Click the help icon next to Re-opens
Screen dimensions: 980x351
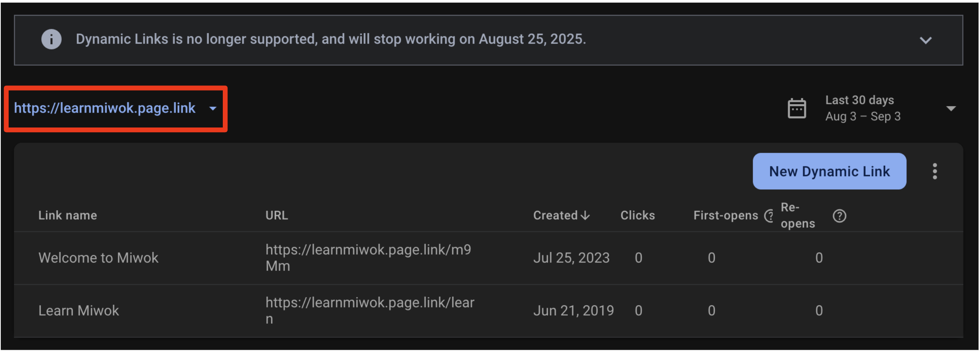tap(839, 216)
